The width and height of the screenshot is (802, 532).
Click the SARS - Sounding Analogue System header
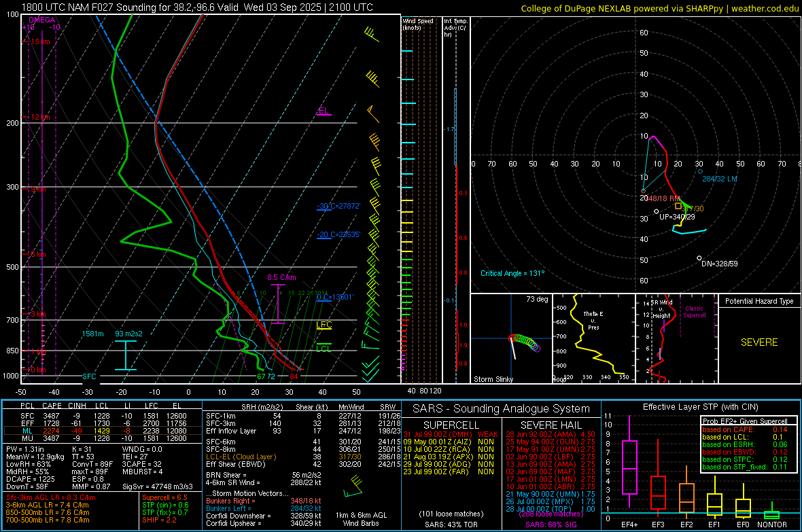[502, 409]
